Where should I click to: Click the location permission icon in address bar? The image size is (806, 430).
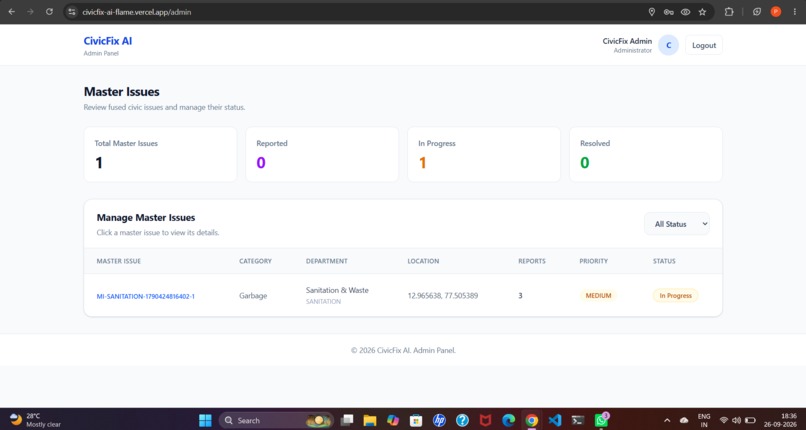652,12
